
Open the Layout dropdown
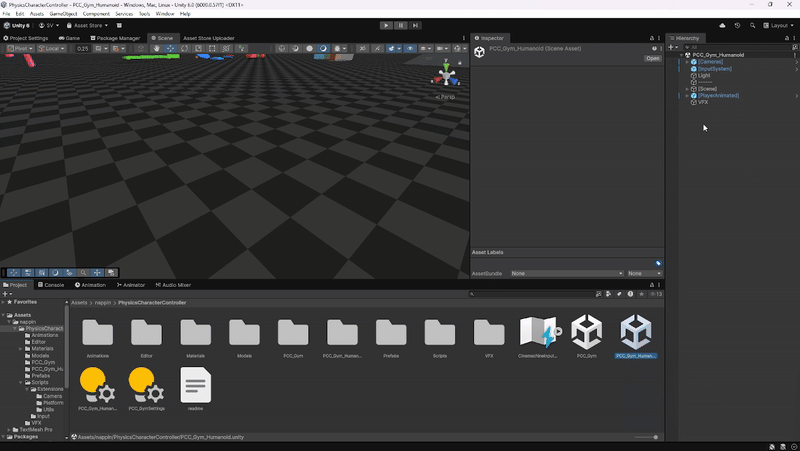click(777, 25)
